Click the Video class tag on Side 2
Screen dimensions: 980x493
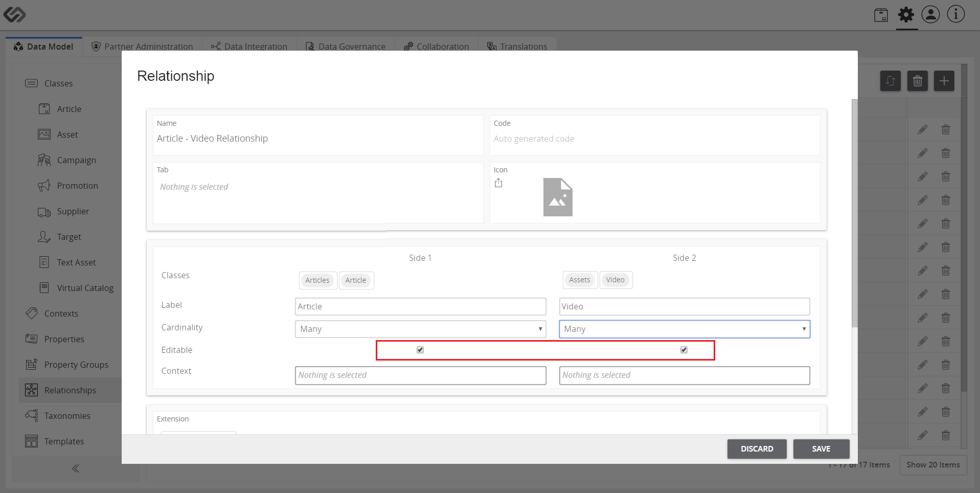[616, 280]
